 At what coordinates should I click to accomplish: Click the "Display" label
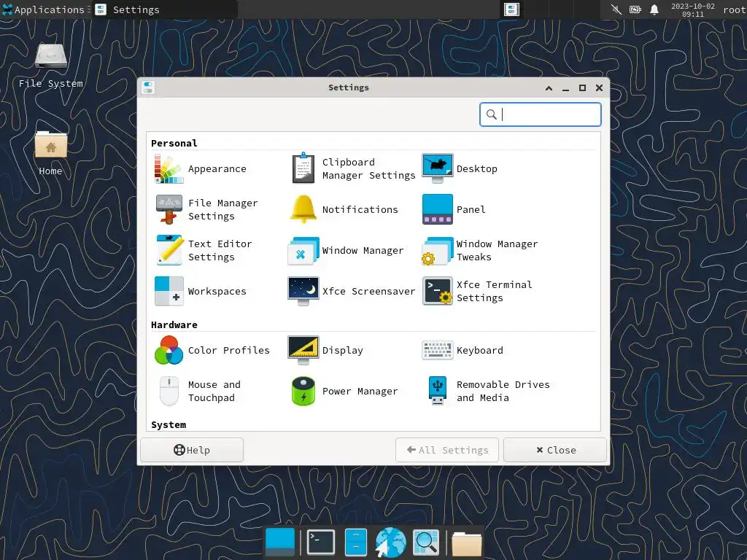click(x=343, y=350)
